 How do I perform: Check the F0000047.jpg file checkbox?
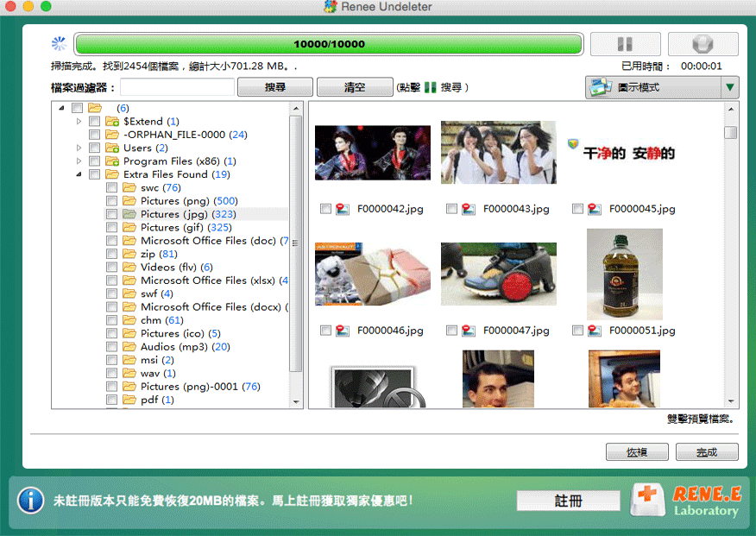pos(451,331)
